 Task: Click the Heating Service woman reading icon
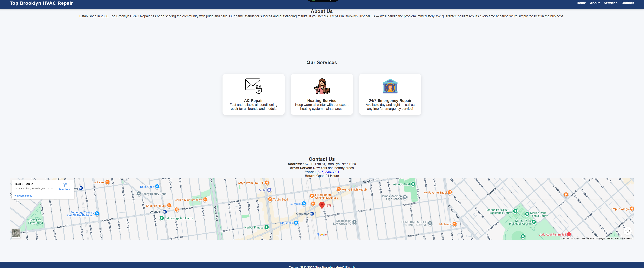click(x=322, y=86)
